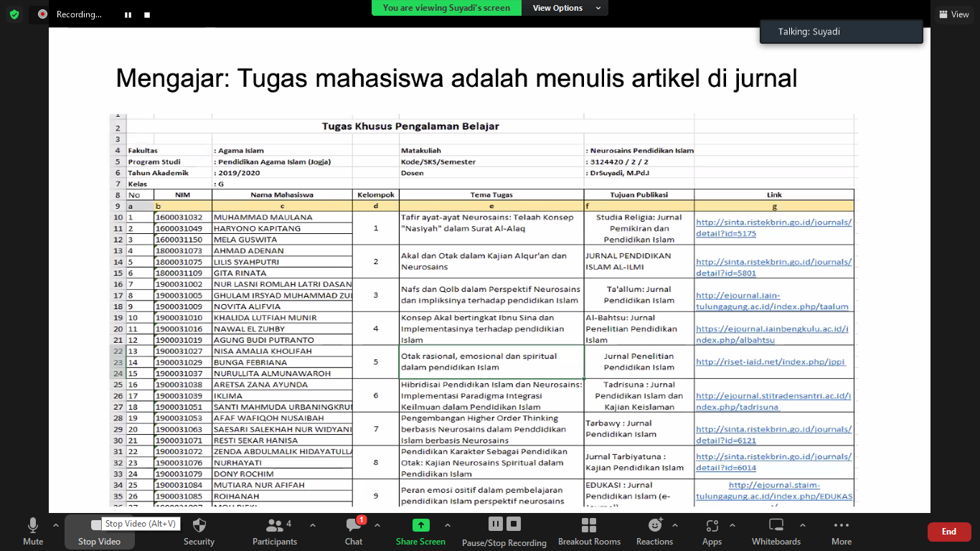Click the Talking: Suyadi indicator
980x551 pixels.
842,32
